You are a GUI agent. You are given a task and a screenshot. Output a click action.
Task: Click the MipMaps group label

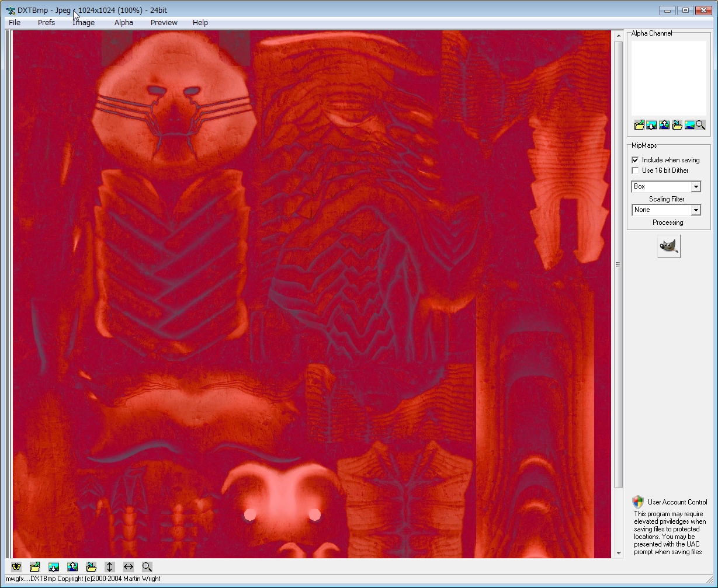click(644, 145)
